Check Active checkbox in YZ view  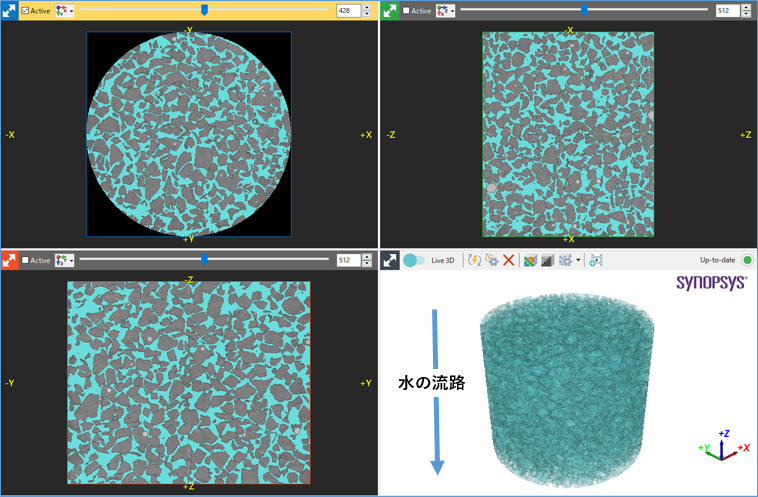[25, 260]
